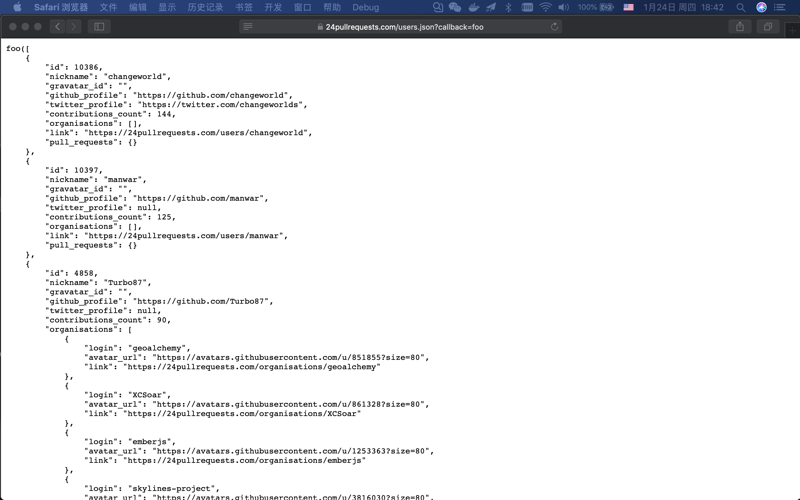Toggle Reader view icon in address bar

[247, 27]
